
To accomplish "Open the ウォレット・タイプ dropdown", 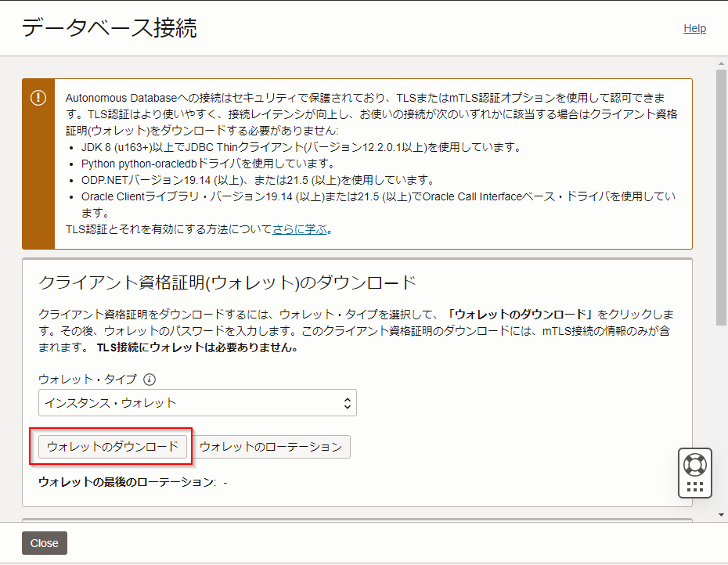I will pos(196,403).
